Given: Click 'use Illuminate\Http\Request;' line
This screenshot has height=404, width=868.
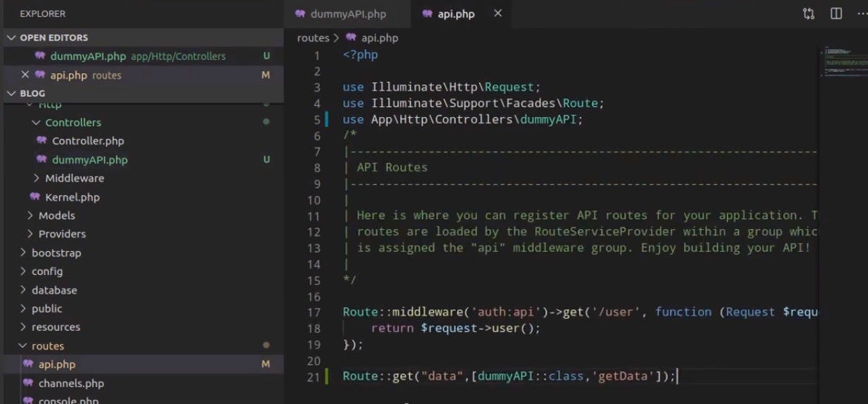Looking at the screenshot, I should point(442,87).
